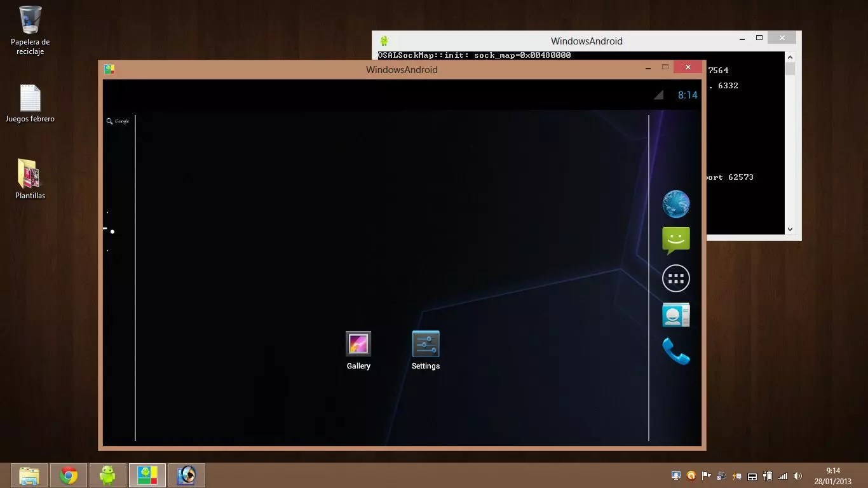Click the scroll-down arrow on the console window
The image size is (868, 488).
789,229
